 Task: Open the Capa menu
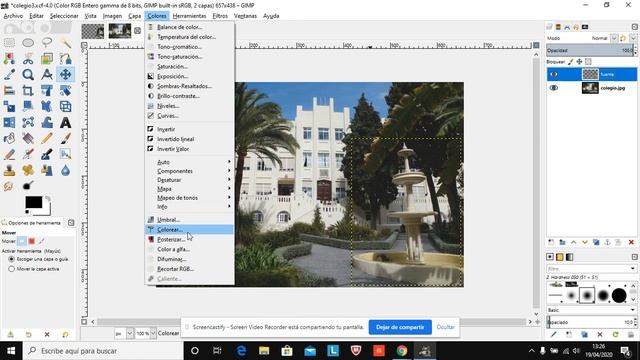pos(134,16)
